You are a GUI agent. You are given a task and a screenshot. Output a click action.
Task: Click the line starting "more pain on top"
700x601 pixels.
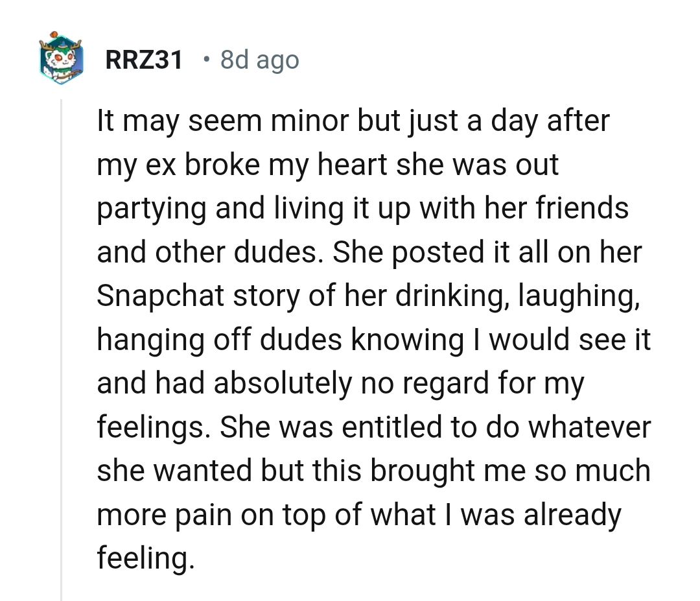pyautogui.click(x=358, y=515)
